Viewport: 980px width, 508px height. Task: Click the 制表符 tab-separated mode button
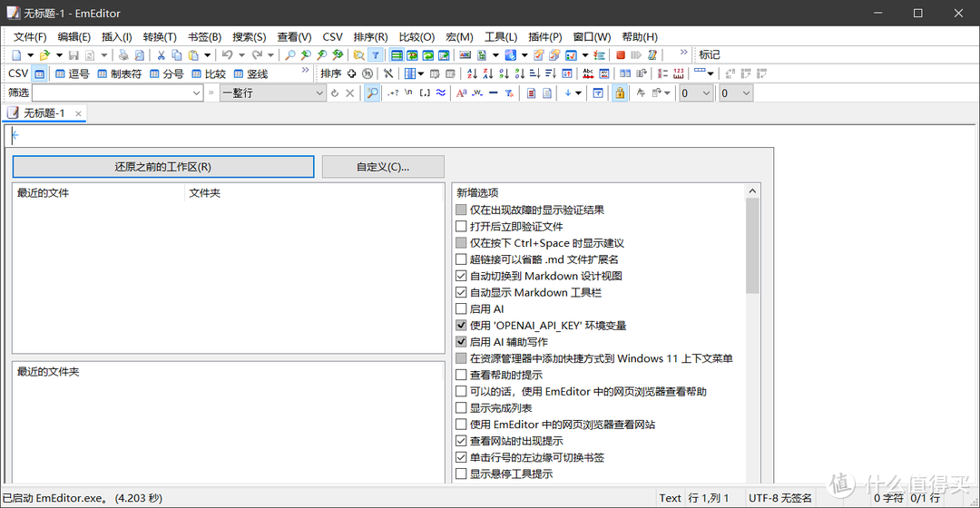point(120,73)
